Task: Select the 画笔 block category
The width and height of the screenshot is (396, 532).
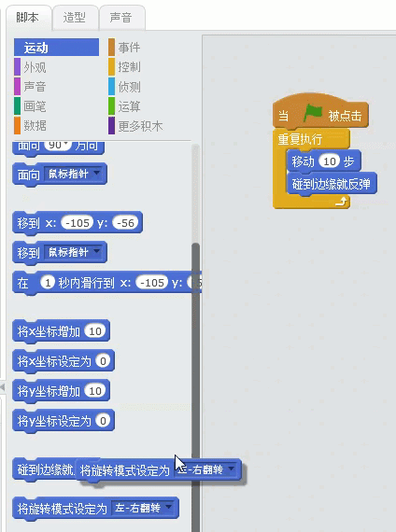Action: point(35,106)
